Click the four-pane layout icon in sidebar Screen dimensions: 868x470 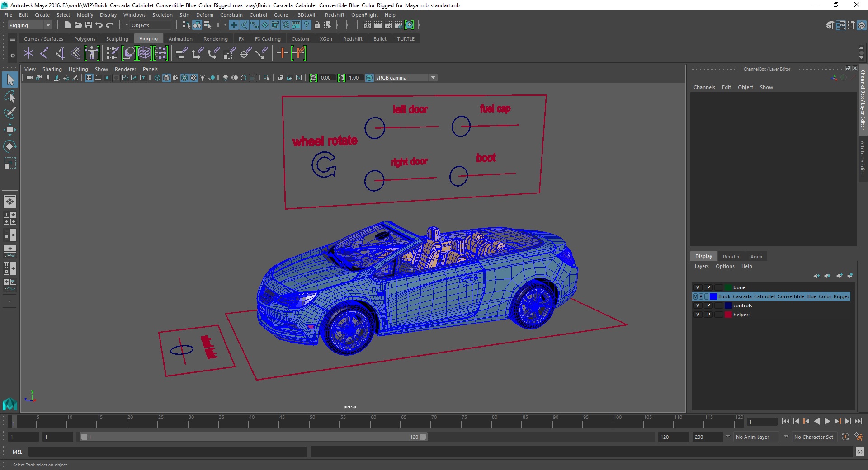pos(10,218)
